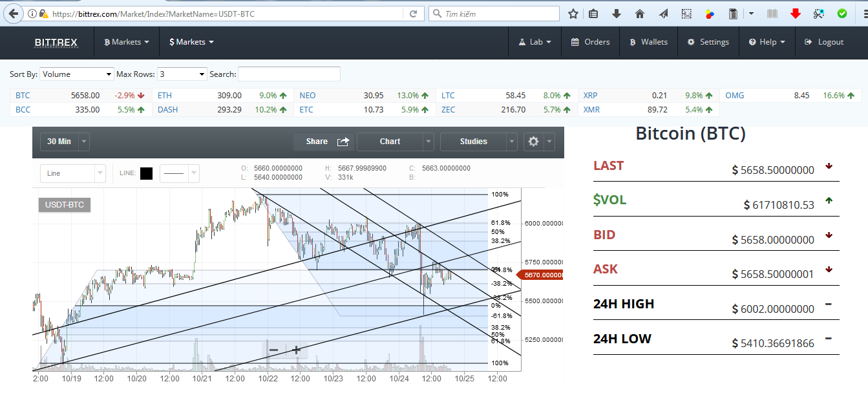Click the chart gear settings icon
Image resolution: width=868 pixels, height=393 pixels.
click(533, 142)
